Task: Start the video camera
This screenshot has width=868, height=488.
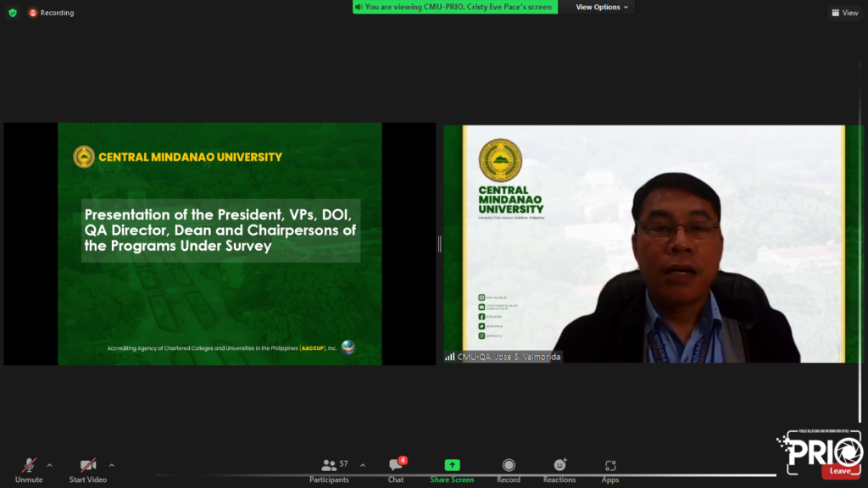Action: (x=87, y=471)
